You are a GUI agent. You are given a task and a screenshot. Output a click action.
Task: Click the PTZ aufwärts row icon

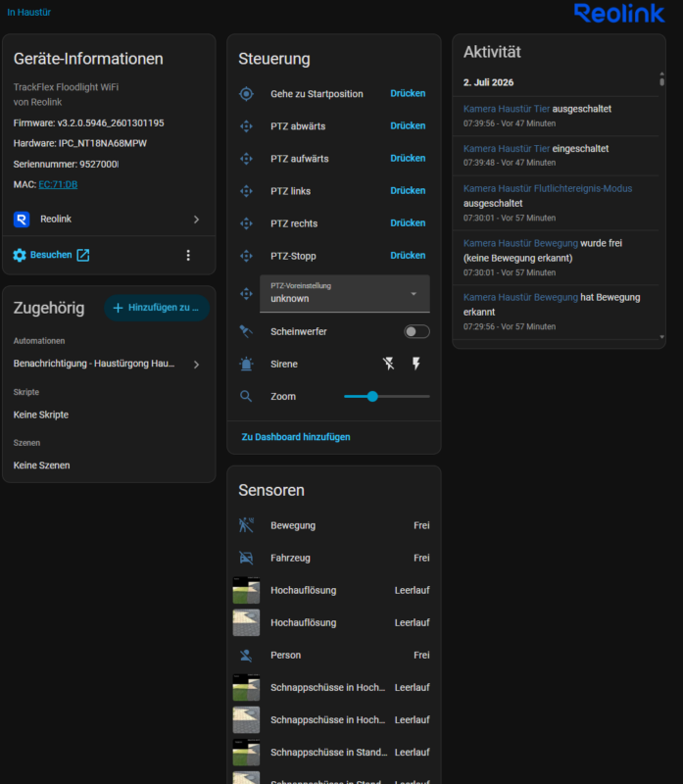[246, 159]
